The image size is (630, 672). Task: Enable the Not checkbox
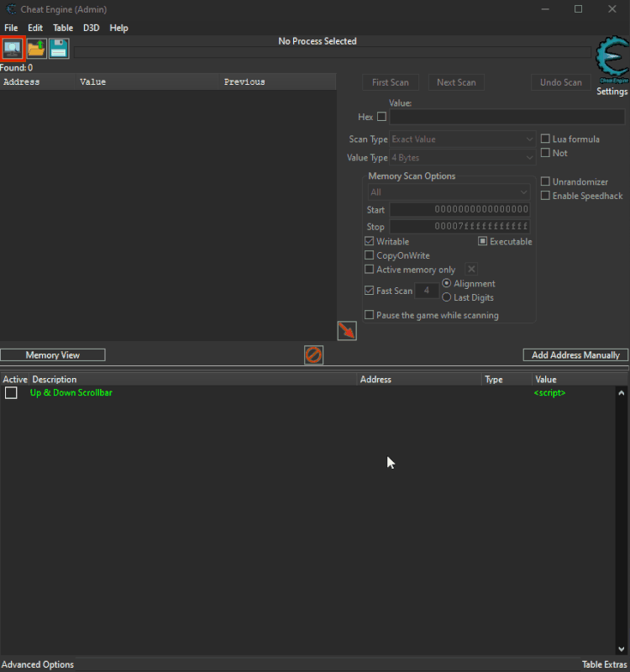[x=545, y=153]
